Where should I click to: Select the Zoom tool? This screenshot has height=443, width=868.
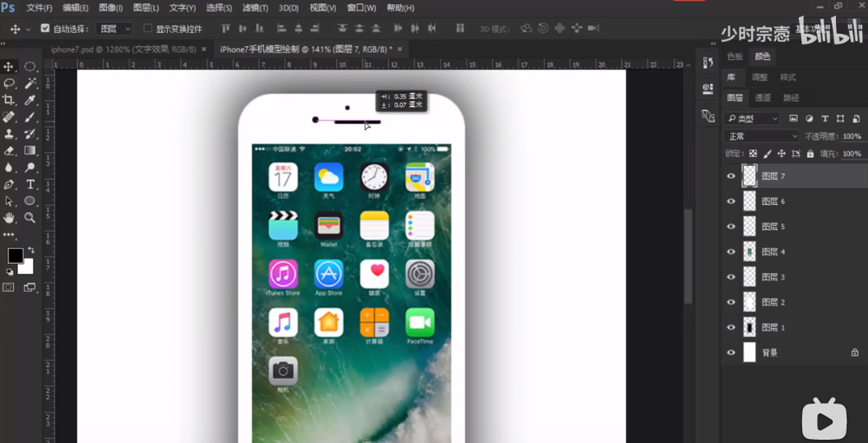(x=30, y=218)
